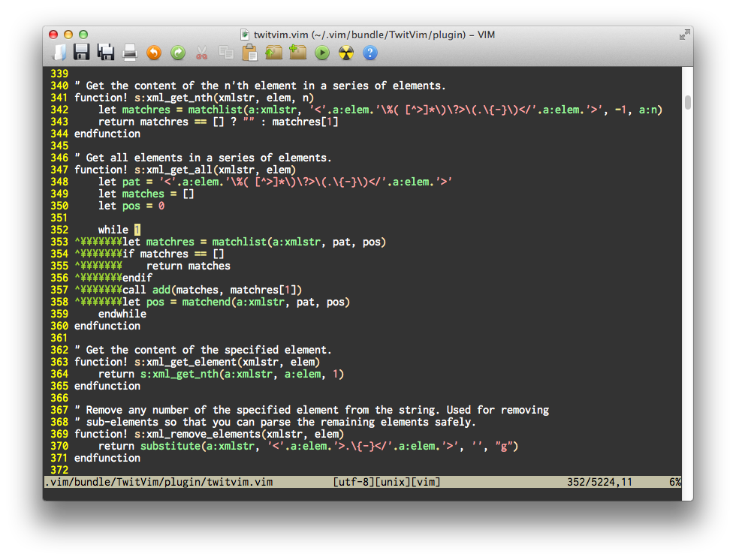Click the title text twitvim.vim – VIM
Image resolution: width=736 pixels, height=560 pixels.
point(374,35)
